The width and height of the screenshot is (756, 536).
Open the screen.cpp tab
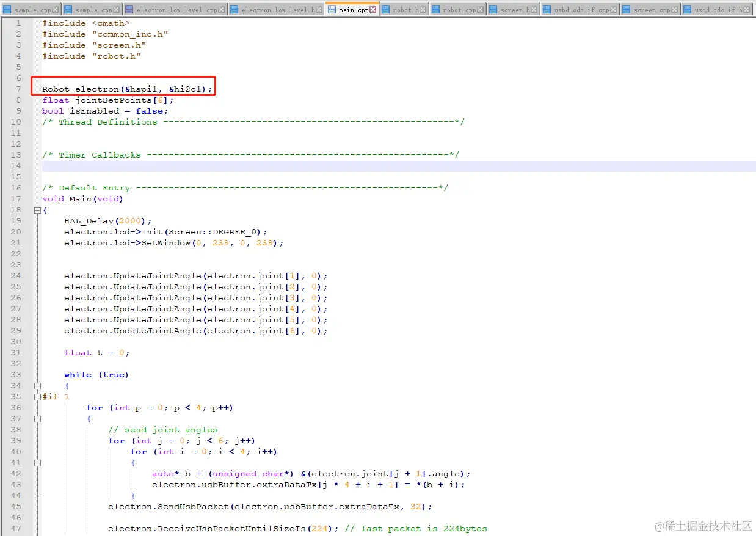pyautogui.click(x=650, y=10)
